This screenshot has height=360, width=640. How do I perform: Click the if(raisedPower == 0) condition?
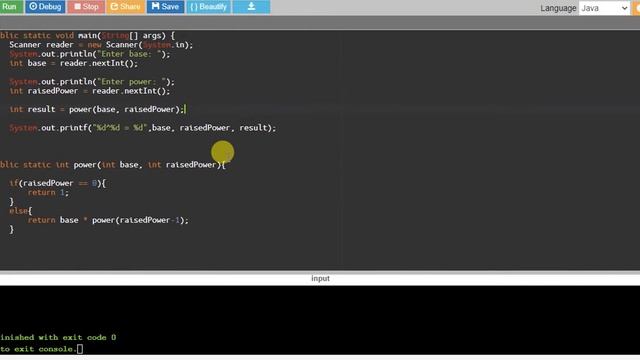(58, 183)
